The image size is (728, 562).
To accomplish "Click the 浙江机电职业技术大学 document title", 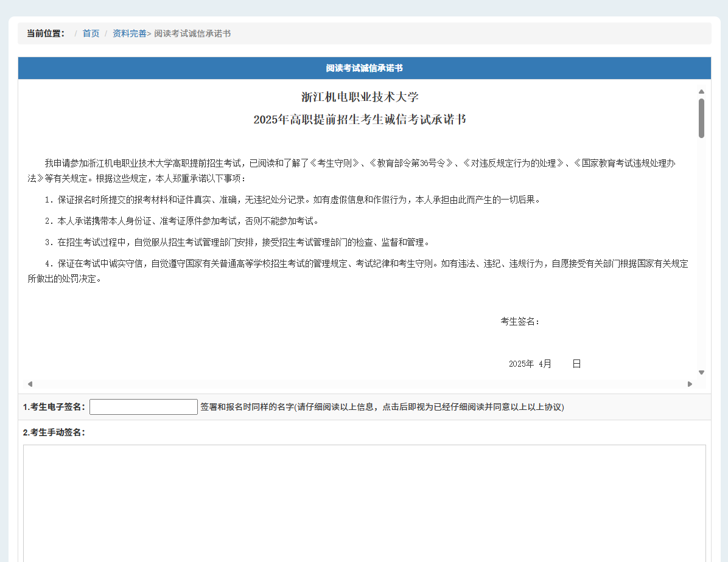I will pos(360,97).
